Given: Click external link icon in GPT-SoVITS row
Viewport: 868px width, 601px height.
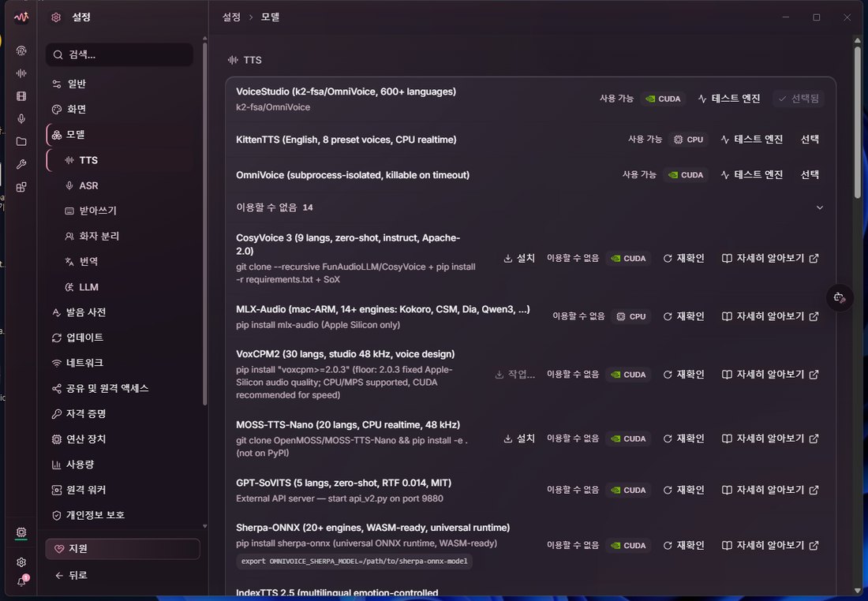Looking at the screenshot, I should [x=814, y=490].
